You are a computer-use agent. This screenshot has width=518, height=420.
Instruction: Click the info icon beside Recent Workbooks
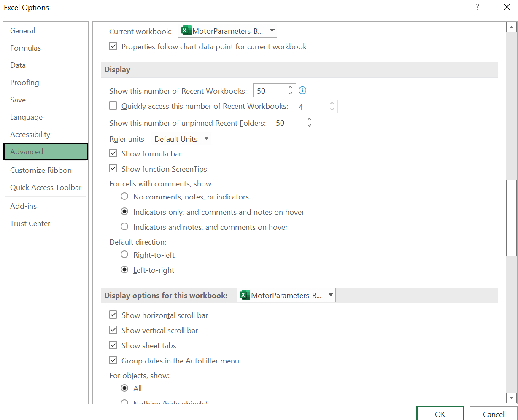coord(302,90)
